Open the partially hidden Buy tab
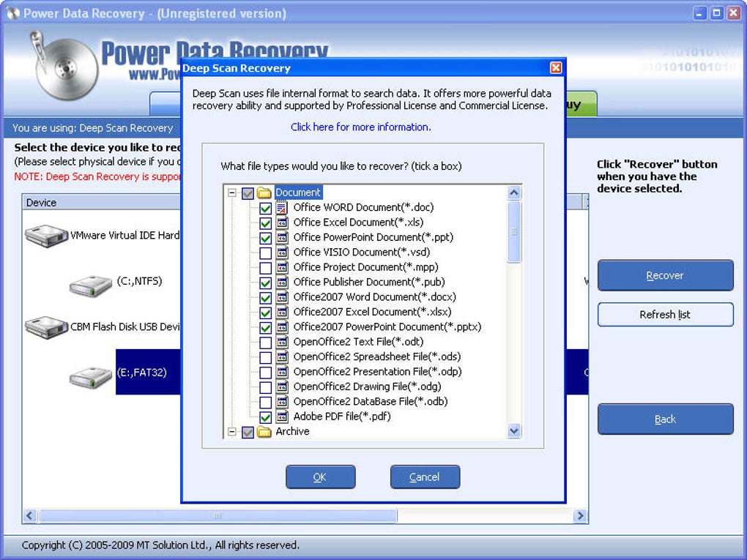747x560 pixels. click(x=581, y=104)
